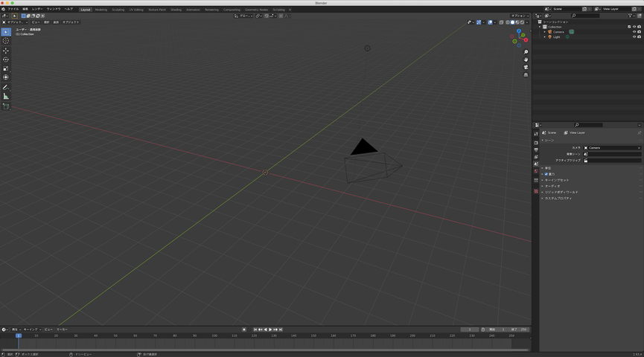Toggle the 重力 (gravity) checkbox
Image resolution: width=644 pixels, height=357 pixels.
tap(546, 174)
